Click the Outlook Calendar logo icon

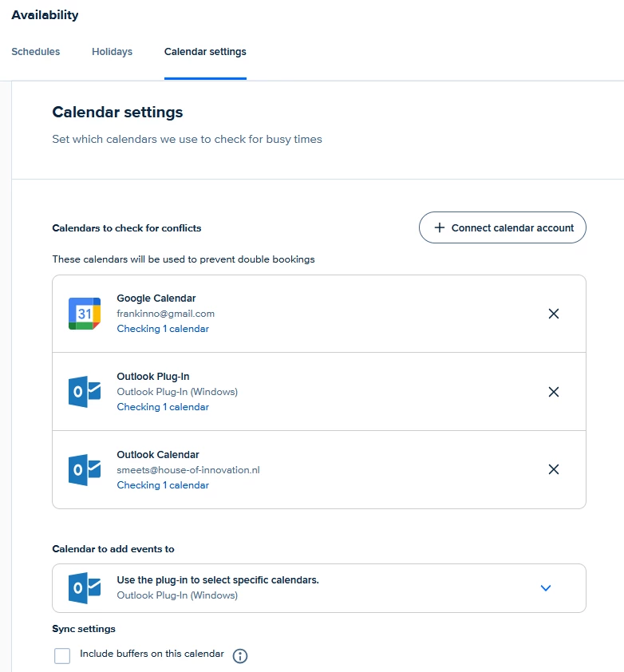(85, 470)
